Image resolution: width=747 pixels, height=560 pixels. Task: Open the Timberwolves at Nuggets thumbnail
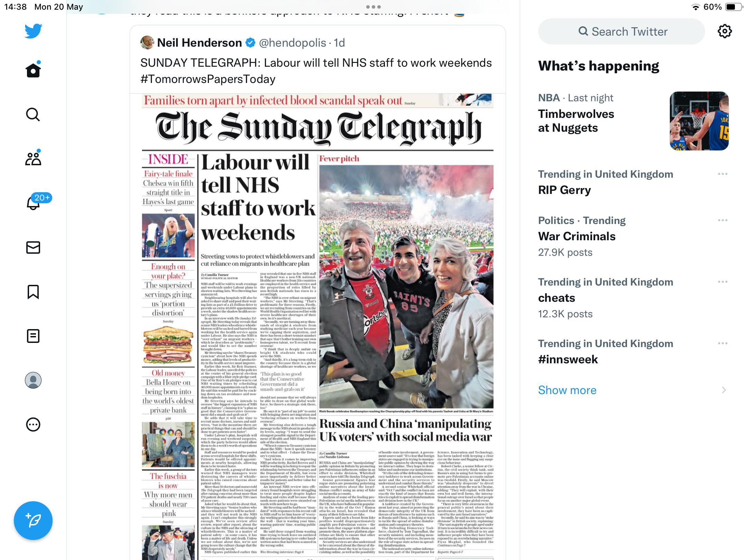(x=699, y=121)
